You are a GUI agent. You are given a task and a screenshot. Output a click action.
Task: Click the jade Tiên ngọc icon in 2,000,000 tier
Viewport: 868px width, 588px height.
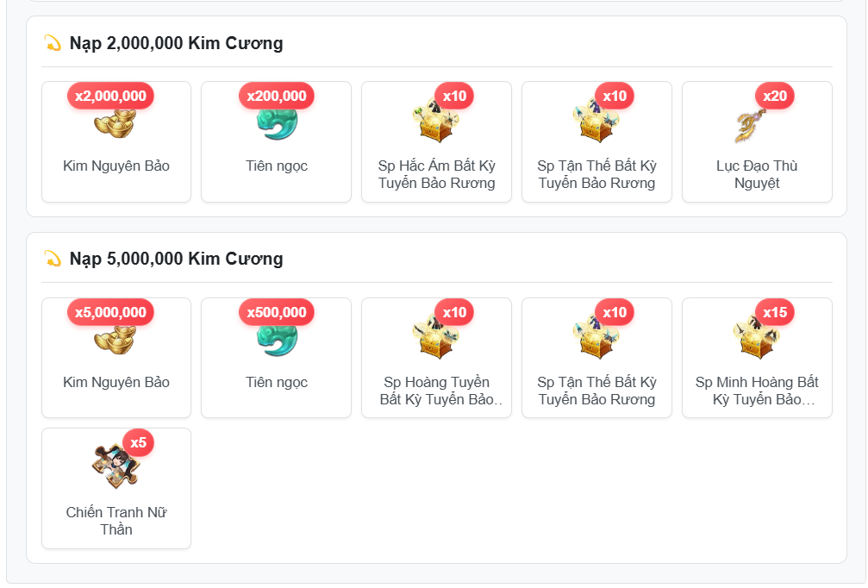(277, 123)
